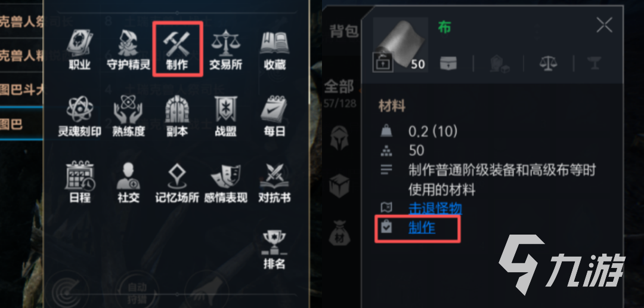
Task: Follow the 击退怪物 link
Action: pyautogui.click(x=435, y=208)
